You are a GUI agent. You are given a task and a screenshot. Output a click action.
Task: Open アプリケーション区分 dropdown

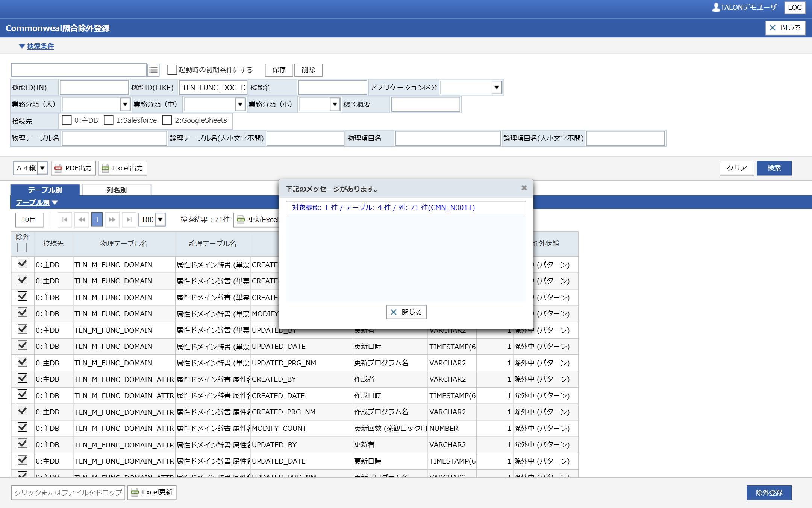(496, 88)
